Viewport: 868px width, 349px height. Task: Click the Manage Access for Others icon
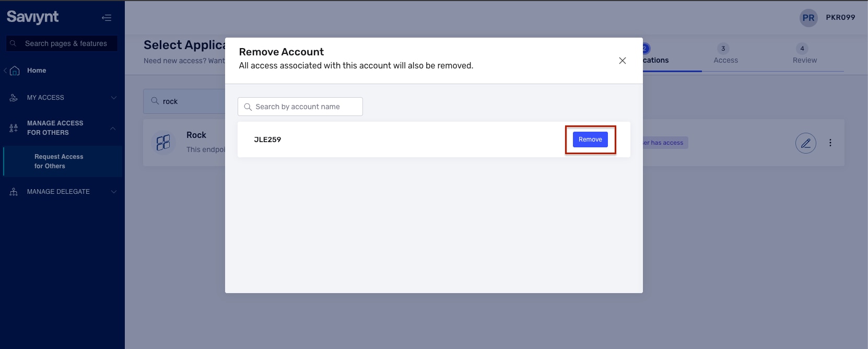point(14,128)
